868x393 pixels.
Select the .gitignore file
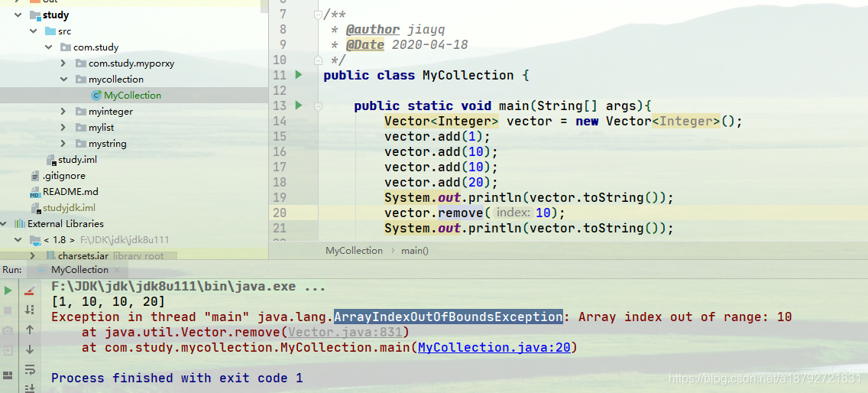(x=63, y=176)
